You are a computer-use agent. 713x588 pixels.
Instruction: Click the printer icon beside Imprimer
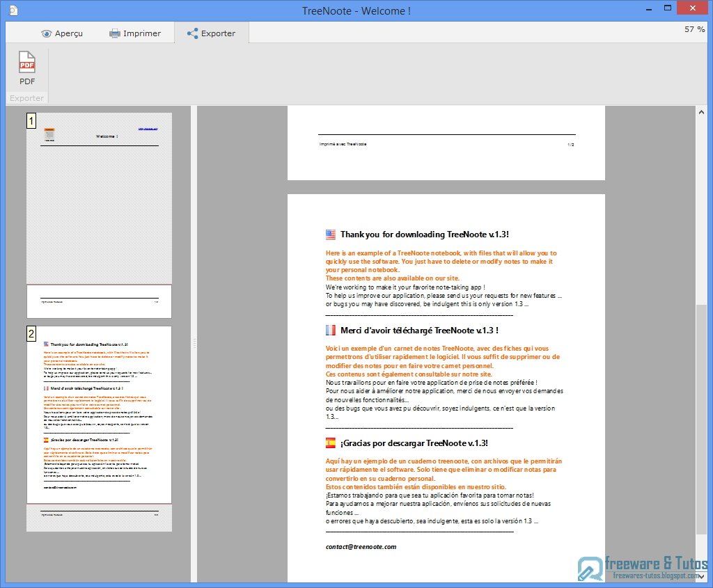(x=115, y=33)
